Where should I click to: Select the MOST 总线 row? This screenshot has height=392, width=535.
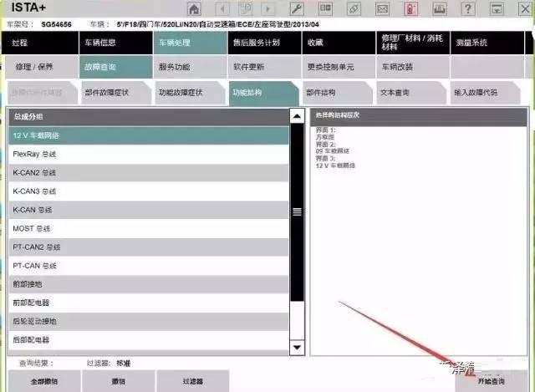(x=149, y=228)
